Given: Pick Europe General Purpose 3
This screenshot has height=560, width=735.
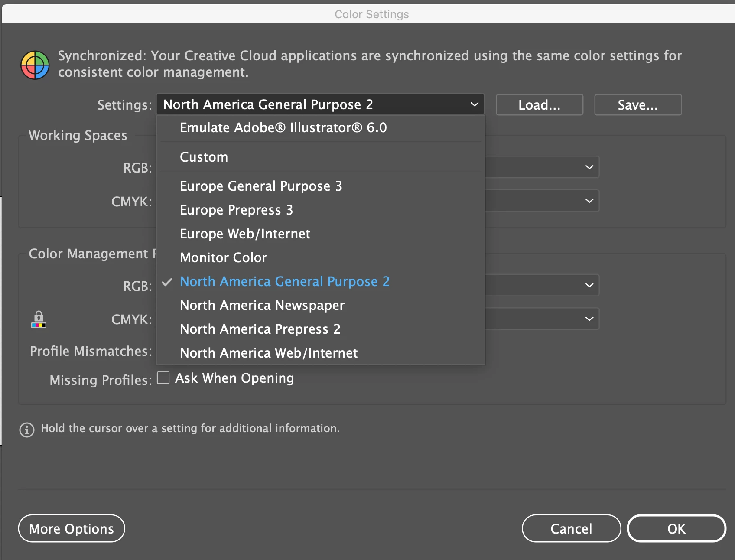Looking at the screenshot, I should (x=321, y=186).
